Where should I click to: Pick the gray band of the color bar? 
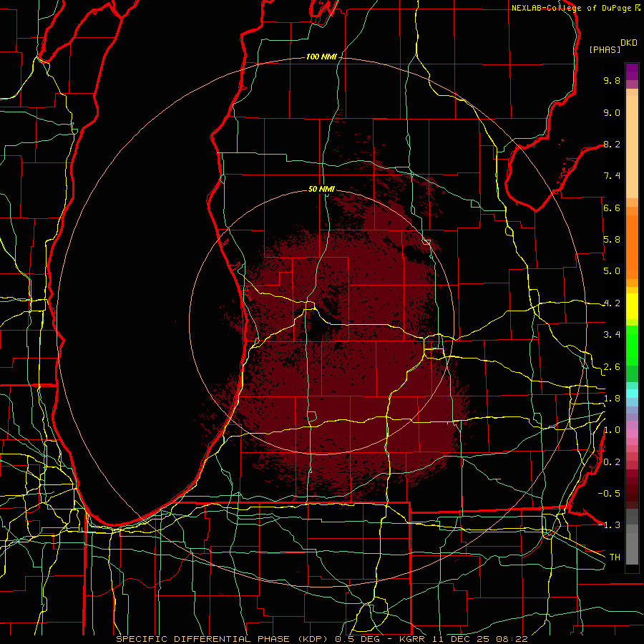632,538
